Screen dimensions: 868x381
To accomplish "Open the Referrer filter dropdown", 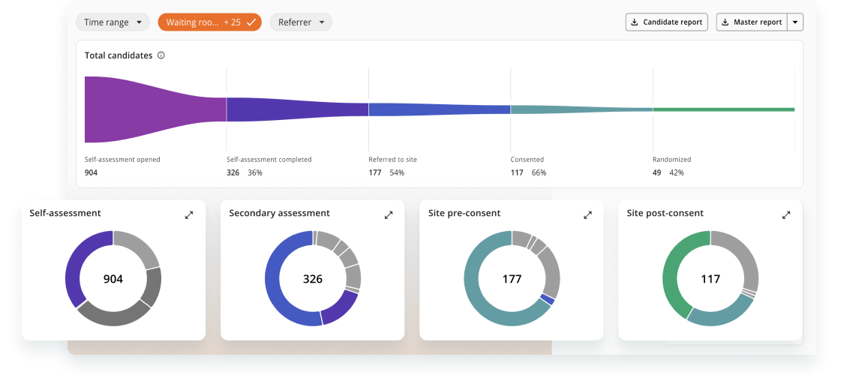I will tap(300, 22).
